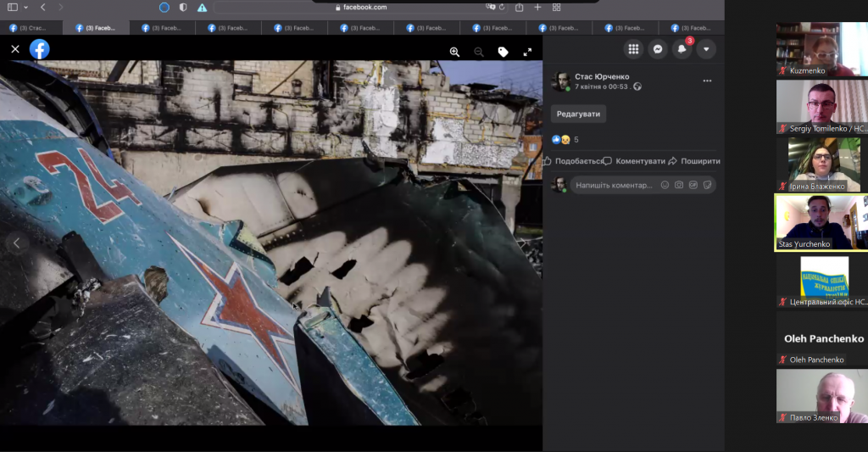
Task: Click post privacy globe icon
Action: coord(637,86)
